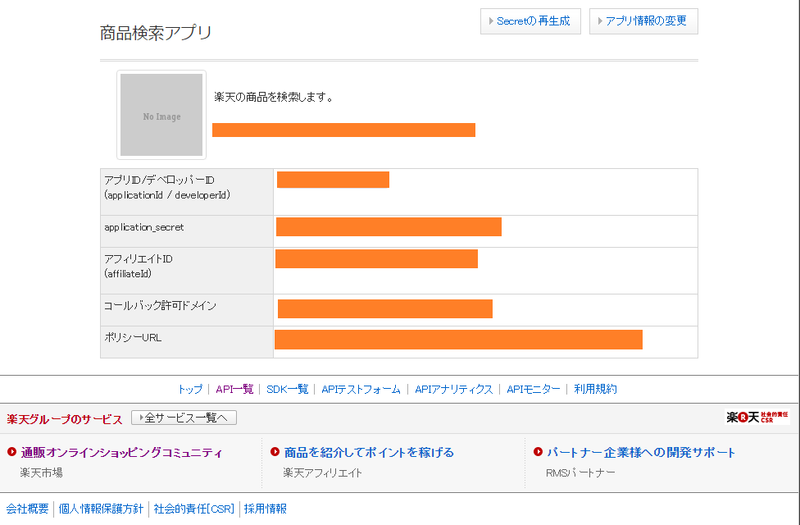This screenshot has width=800, height=525.
Task: Click the red bullet icon beside 商品を紹介してポイントを稼げる
Action: 274,452
